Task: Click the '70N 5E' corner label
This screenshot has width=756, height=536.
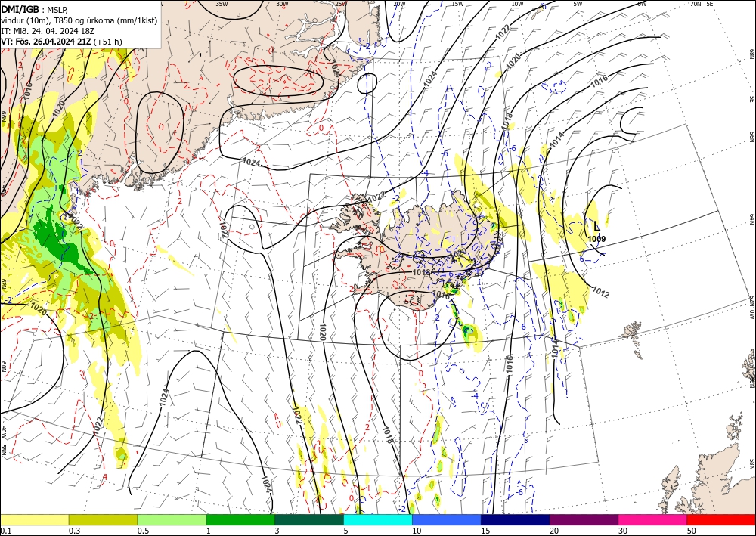Action: point(702,4)
